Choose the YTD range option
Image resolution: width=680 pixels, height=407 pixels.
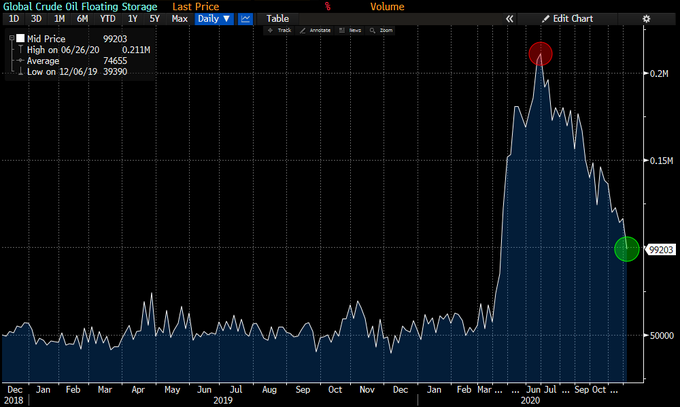(x=106, y=18)
